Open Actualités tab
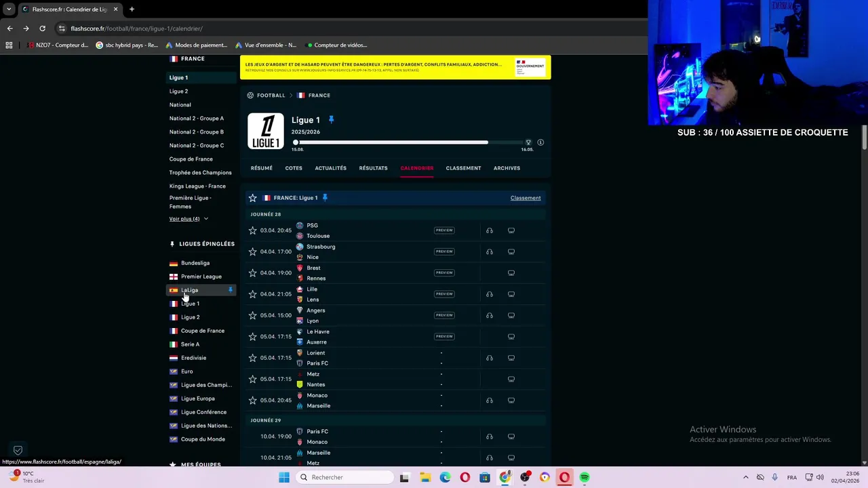Screen dimensions: 868x488 coord(330,168)
